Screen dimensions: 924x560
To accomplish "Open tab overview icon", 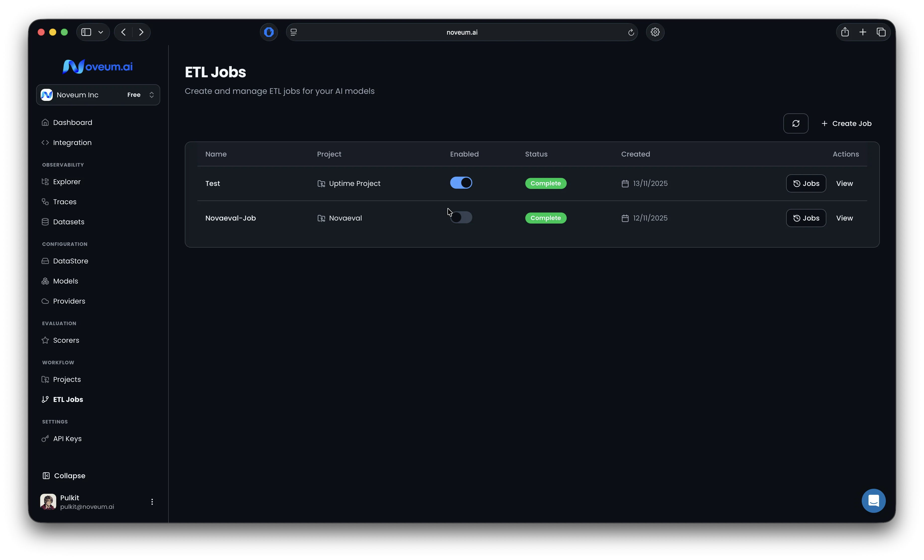I will pos(881,32).
